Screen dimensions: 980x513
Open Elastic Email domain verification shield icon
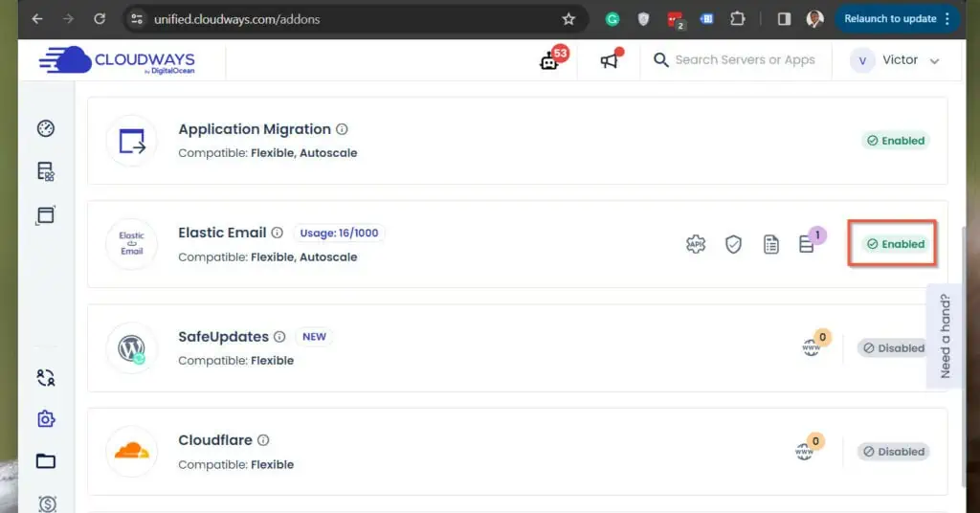(x=733, y=244)
